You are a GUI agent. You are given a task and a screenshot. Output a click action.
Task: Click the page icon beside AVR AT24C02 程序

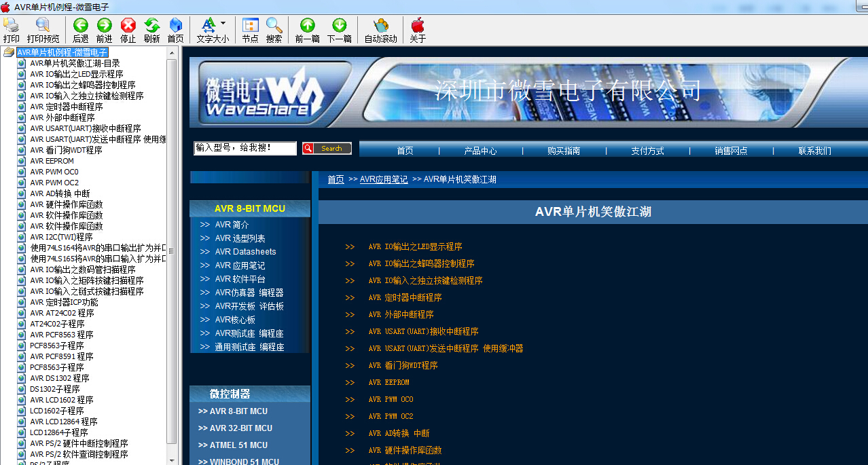(22, 313)
